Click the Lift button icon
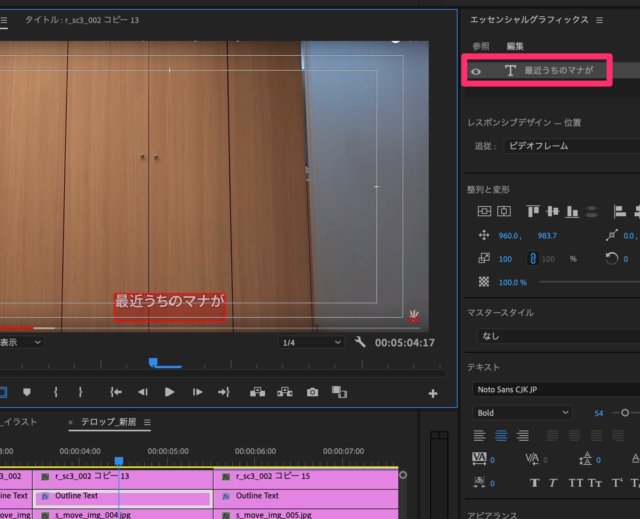640x519 pixels. (x=257, y=392)
